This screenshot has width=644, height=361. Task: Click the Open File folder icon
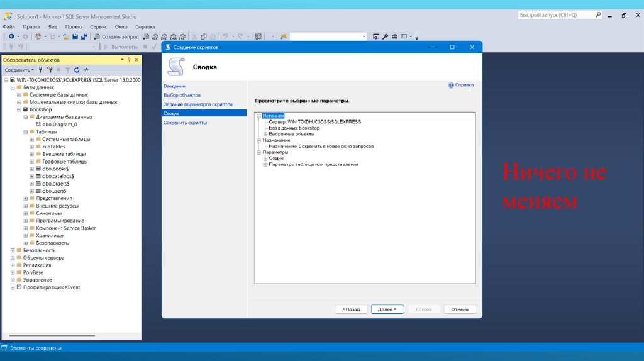[65, 36]
